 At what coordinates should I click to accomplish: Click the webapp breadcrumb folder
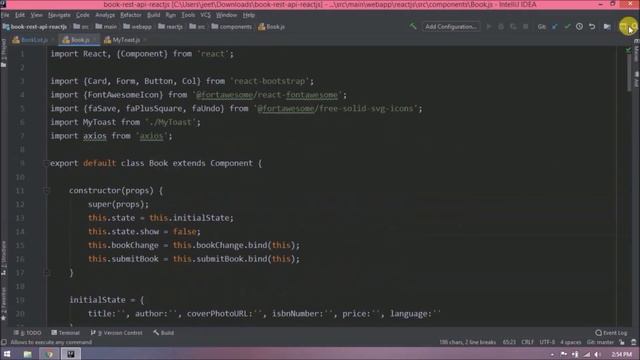[138, 27]
